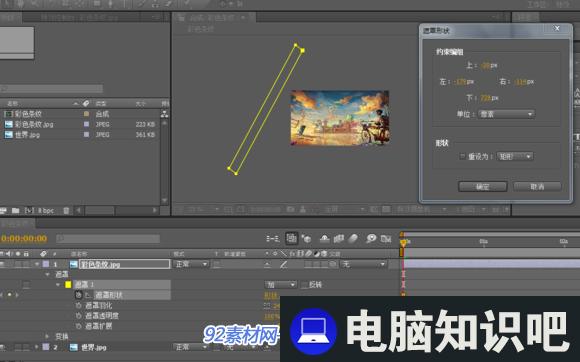
Task: Click the hide shy layers icon
Action: (x=324, y=239)
